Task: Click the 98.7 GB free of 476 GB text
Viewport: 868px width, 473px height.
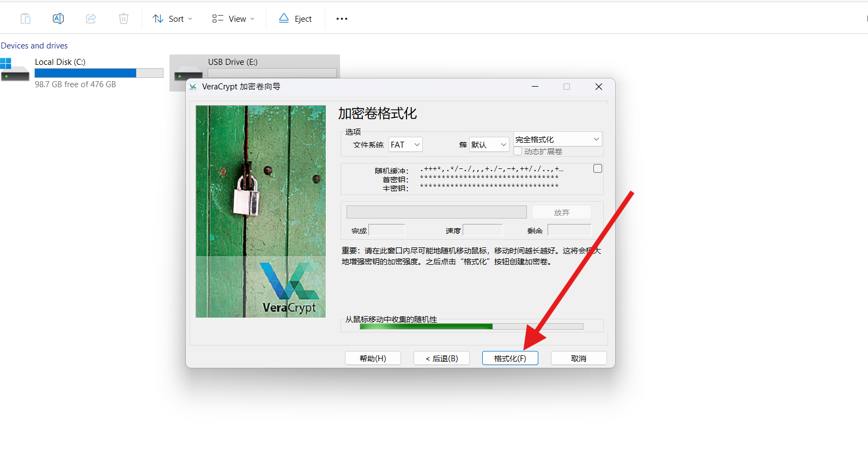Action: point(75,84)
